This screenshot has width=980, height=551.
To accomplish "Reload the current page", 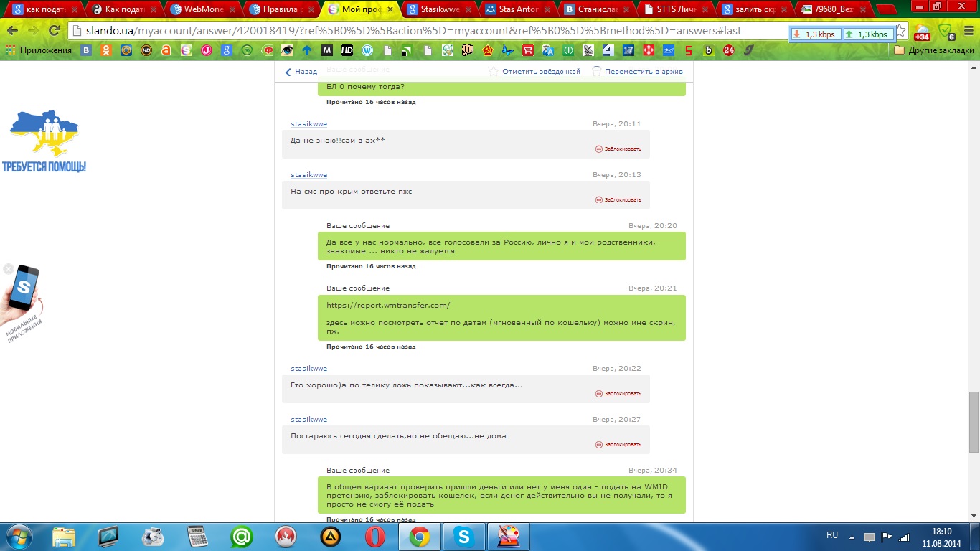I will pos(54,32).
